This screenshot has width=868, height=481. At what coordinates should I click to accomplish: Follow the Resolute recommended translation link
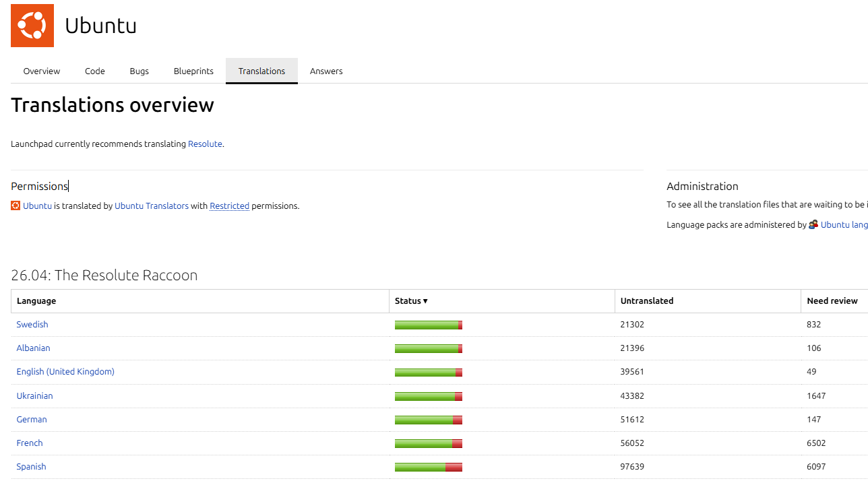pyautogui.click(x=205, y=143)
